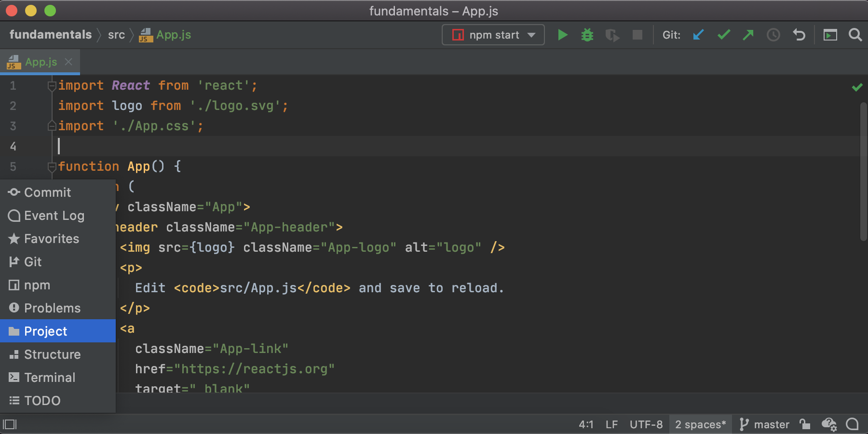Click the fundamentals breadcrumb
The width and height of the screenshot is (868, 434).
(50, 34)
